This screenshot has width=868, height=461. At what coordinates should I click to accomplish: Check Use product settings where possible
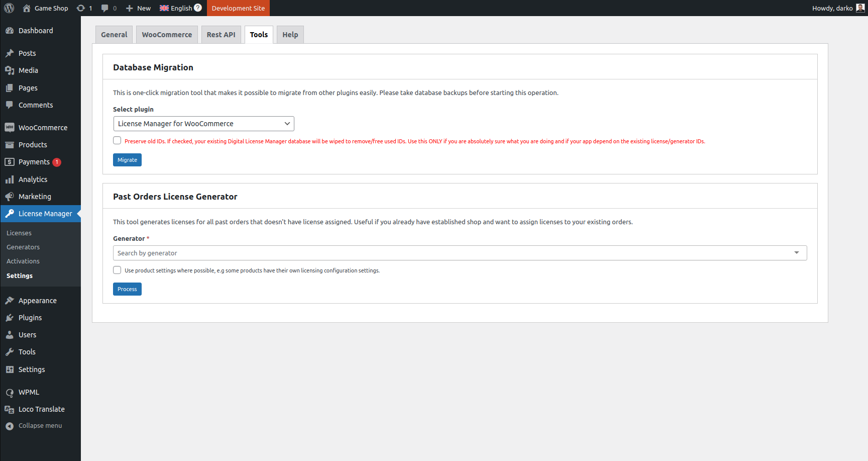coord(117,270)
